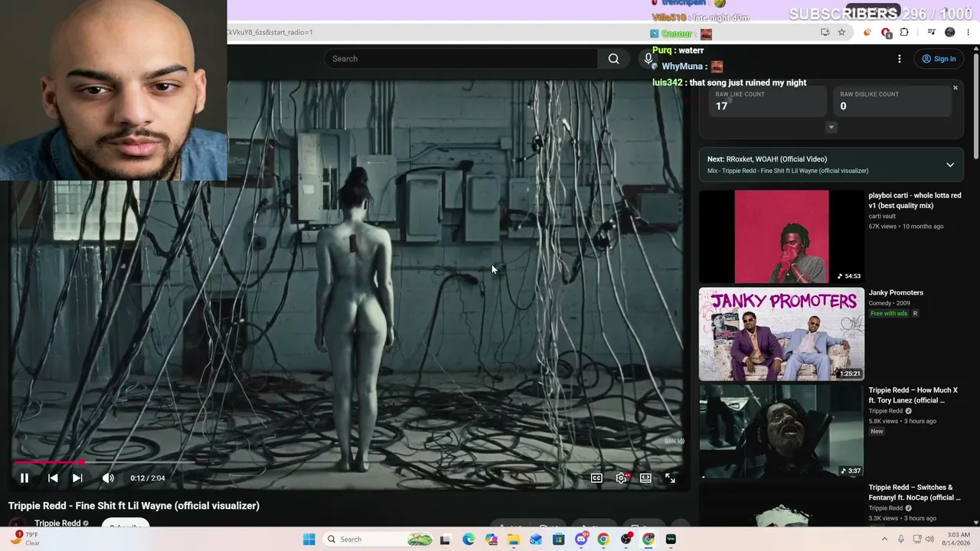The image size is (980, 551).
Task: Open the playboi carti video thumbnail
Action: [781, 236]
